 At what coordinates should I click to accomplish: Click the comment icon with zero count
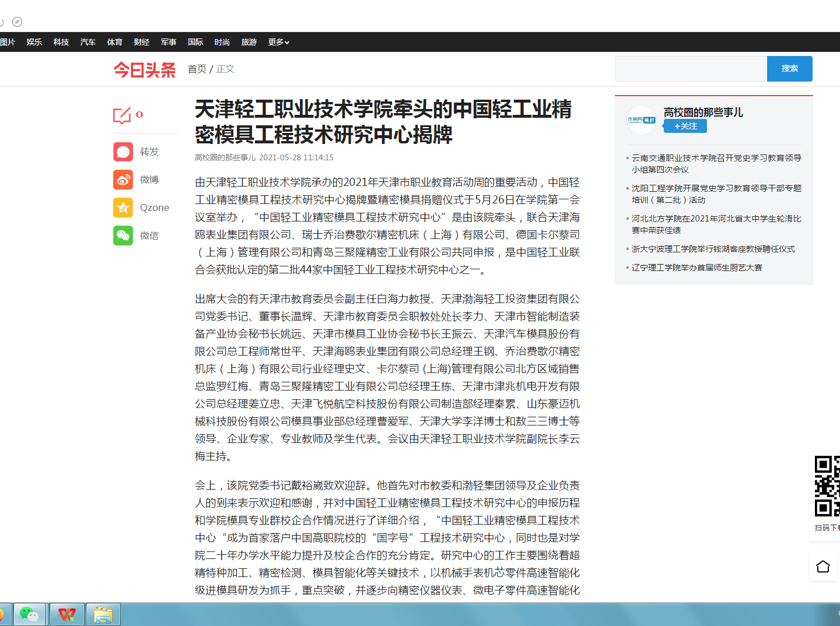[x=122, y=115]
